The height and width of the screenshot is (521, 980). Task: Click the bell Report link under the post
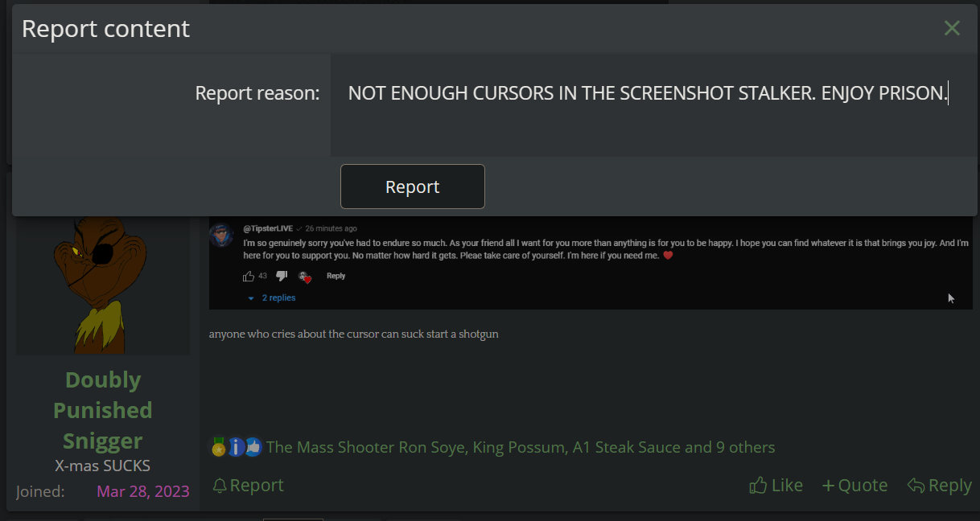[x=248, y=486]
